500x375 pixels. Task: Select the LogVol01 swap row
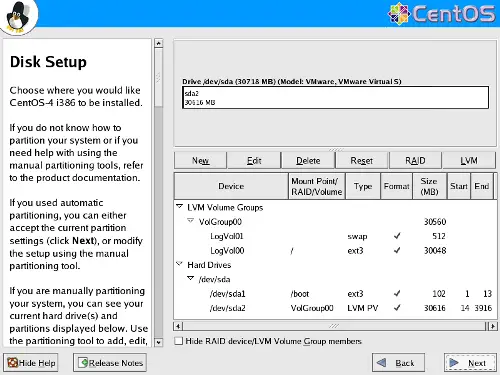tap(335, 236)
